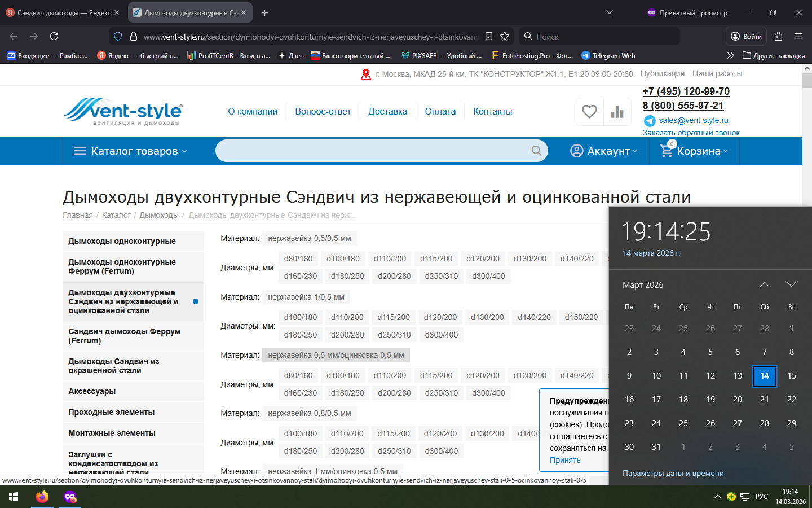Bookmark this page with the star icon
The width and height of the screenshot is (812, 508).
point(505,36)
